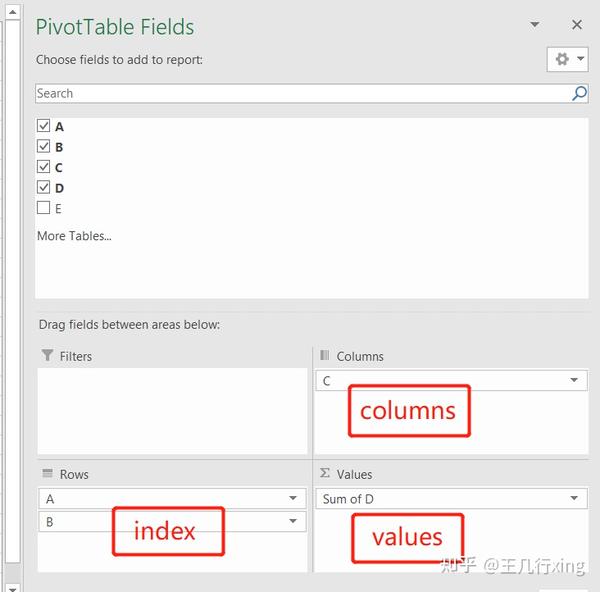Close the PivotTable Fields pane
Image resolution: width=600 pixels, height=592 pixels.
click(577, 25)
